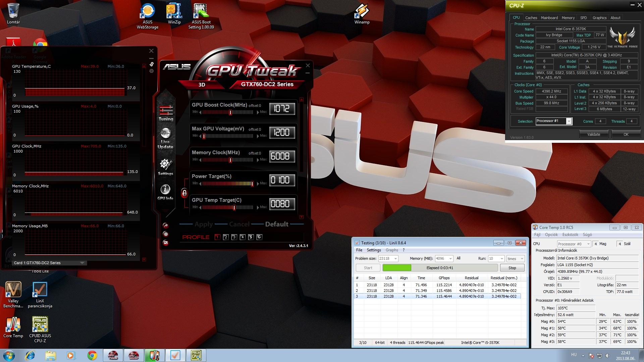Screen dimensions: 644x362
Task: Switch to the About tab in CPU-Z
Action: pyautogui.click(x=615, y=18)
